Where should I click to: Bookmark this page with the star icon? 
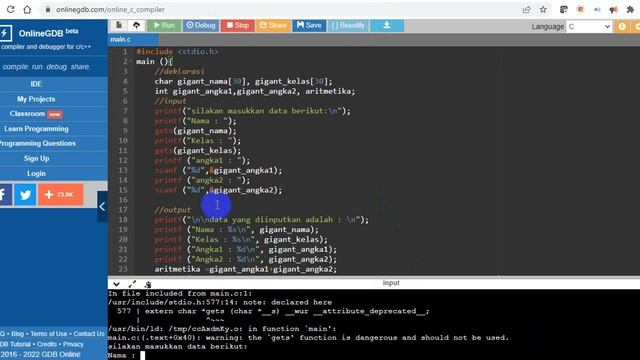[x=543, y=9]
